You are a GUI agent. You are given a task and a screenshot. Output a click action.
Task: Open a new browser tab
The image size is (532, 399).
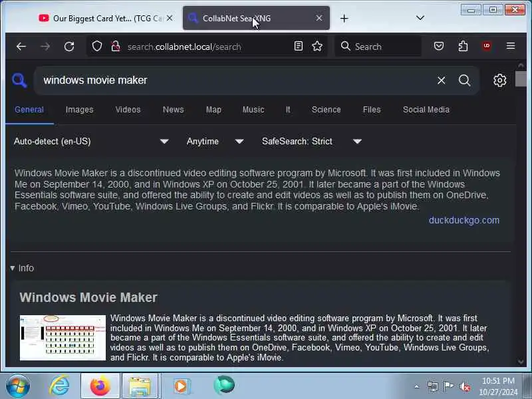click(x=344, y=19)
